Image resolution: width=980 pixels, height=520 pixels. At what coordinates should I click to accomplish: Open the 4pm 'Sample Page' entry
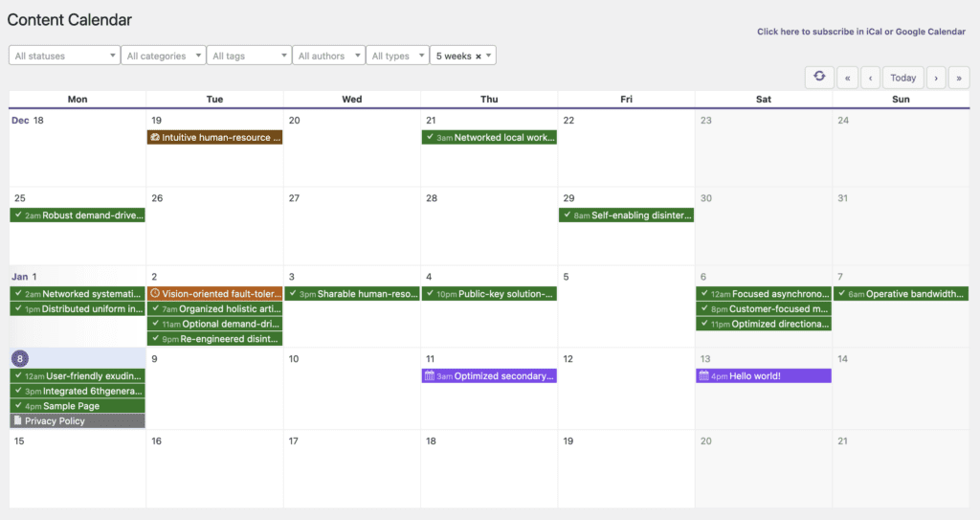[78, 406]
